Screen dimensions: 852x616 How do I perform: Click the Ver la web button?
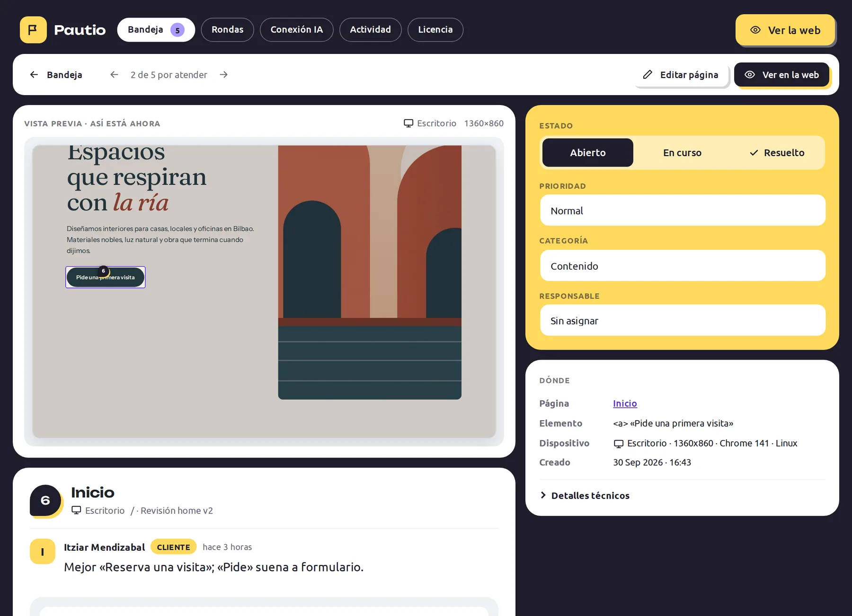(x=785, y=30)
